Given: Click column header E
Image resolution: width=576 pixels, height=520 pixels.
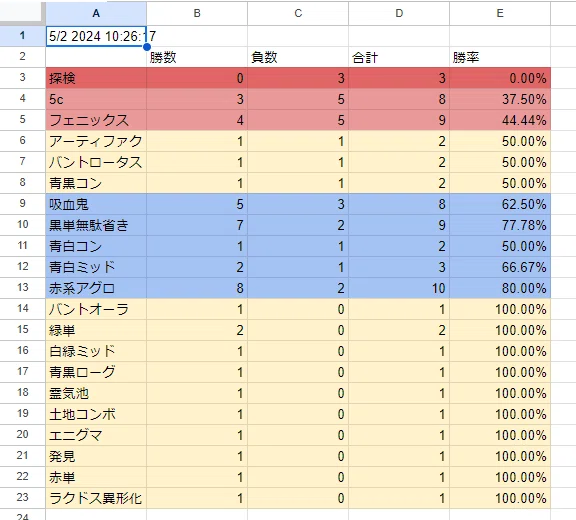Looking at the screenshot, I should (500, 13).
